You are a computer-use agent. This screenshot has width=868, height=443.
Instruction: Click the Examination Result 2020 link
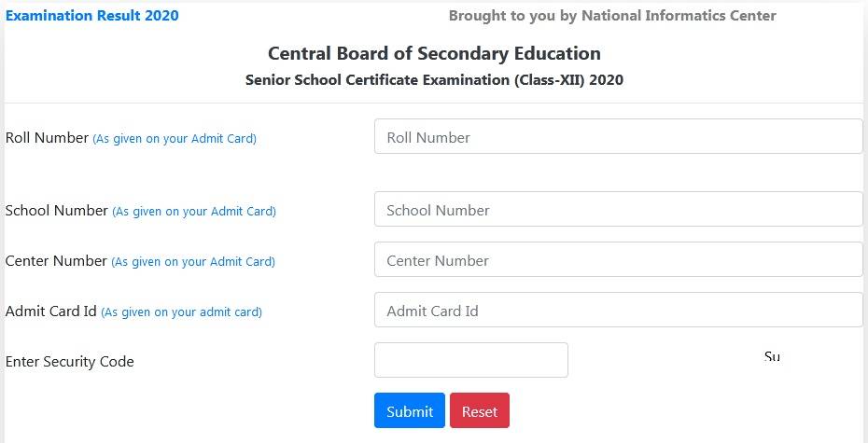click(x=91, y=16)
